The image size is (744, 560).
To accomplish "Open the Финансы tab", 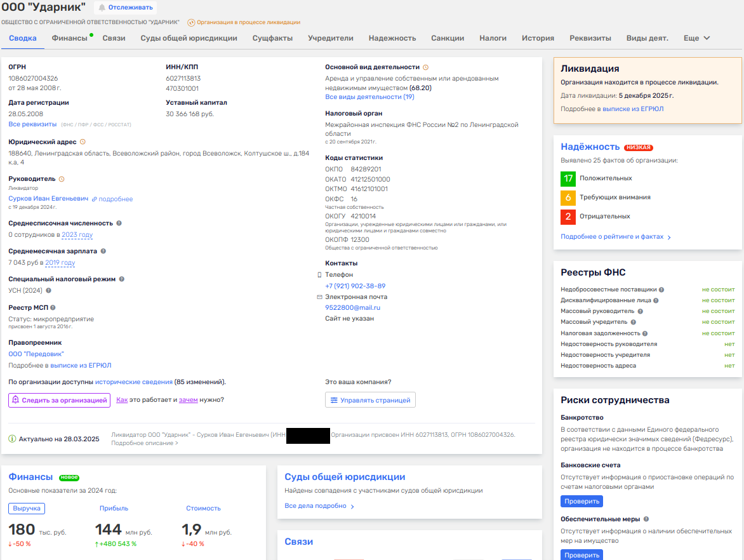I will 70,38.
